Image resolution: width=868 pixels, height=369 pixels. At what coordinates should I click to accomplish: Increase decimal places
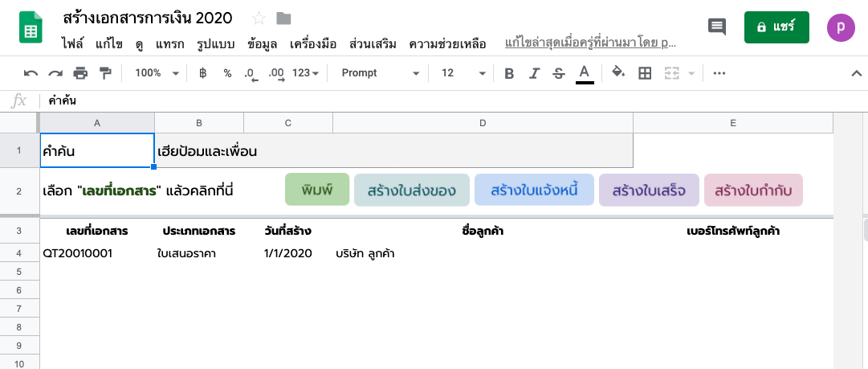[275, 74]
